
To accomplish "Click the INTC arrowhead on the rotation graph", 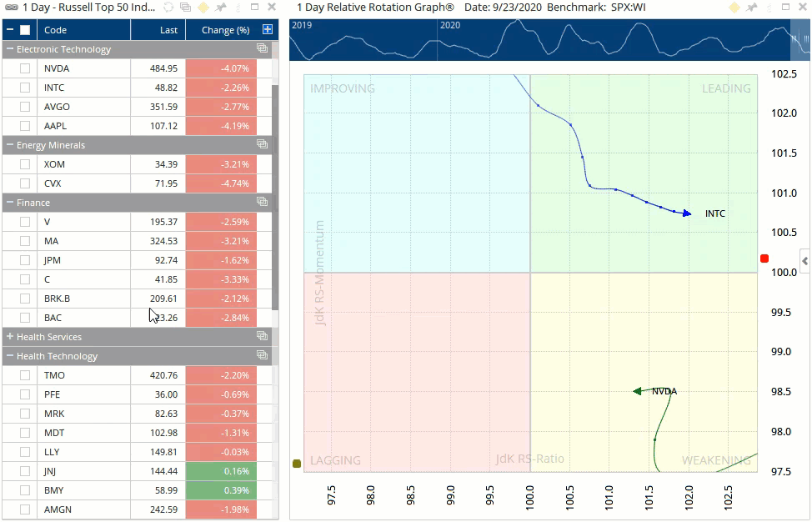I will [687, 213].
